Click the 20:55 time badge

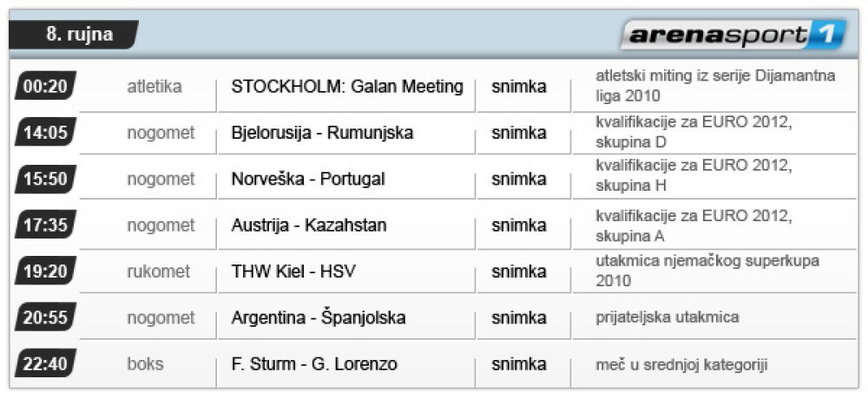click(45, 317)
